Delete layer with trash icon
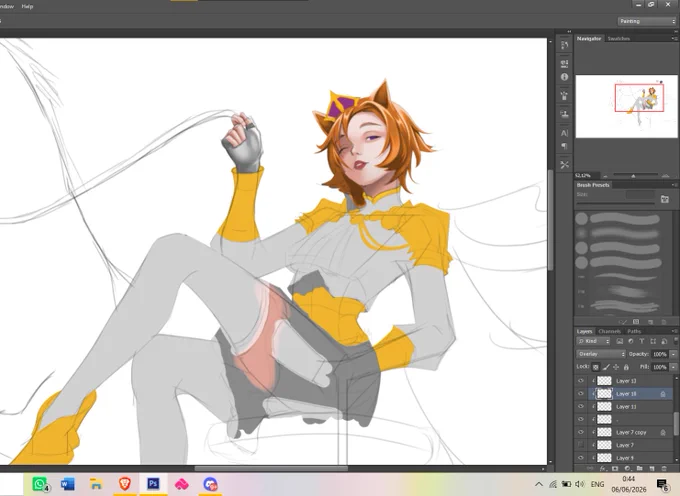Image resolution: width=680 pixels, height=496 pixels. point(664,468)
